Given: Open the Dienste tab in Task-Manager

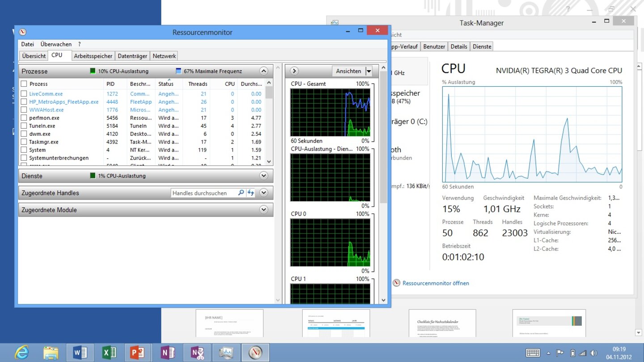Looking at the screenshot, I should tap(482, 46).
